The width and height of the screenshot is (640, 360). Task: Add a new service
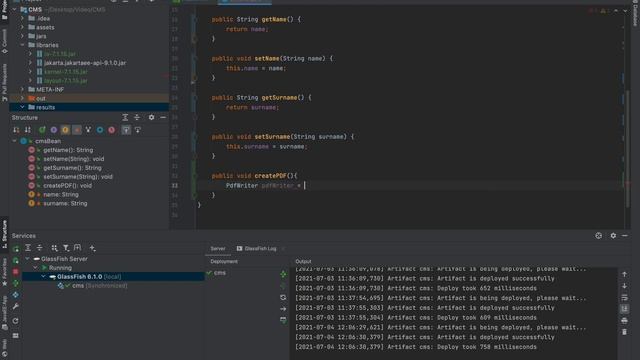tap(92, 248)
